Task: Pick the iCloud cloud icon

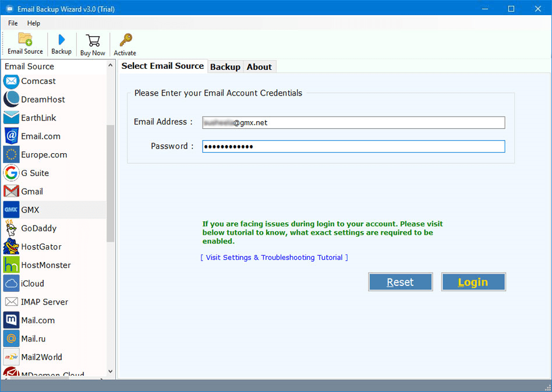Action: (x=11, y=283)
